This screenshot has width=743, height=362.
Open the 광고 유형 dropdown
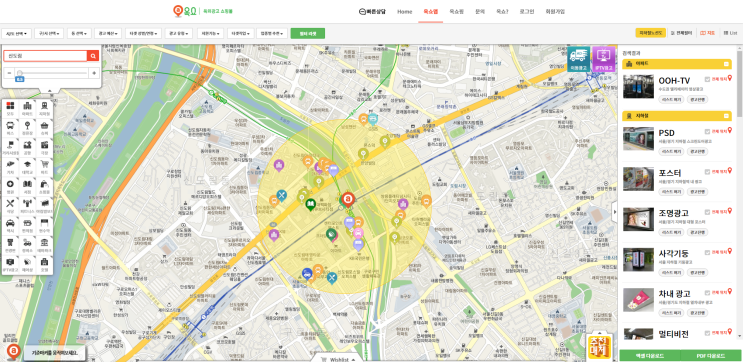click(x=179, y=34)
